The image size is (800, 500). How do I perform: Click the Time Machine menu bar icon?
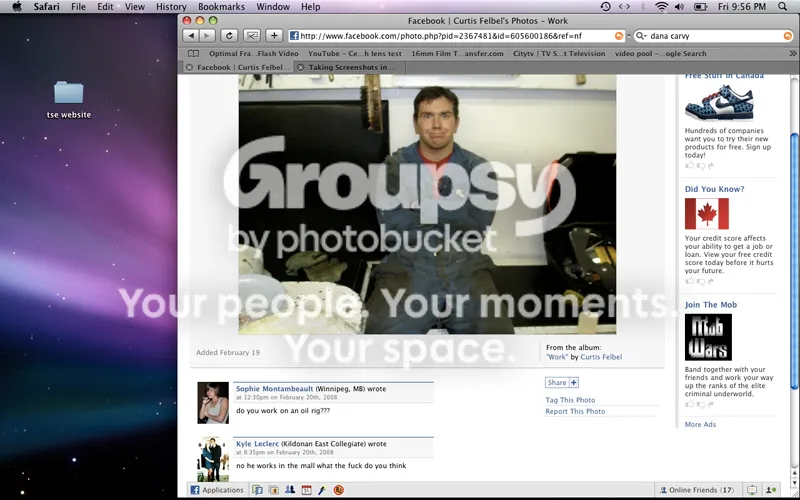tap(605, 7)
